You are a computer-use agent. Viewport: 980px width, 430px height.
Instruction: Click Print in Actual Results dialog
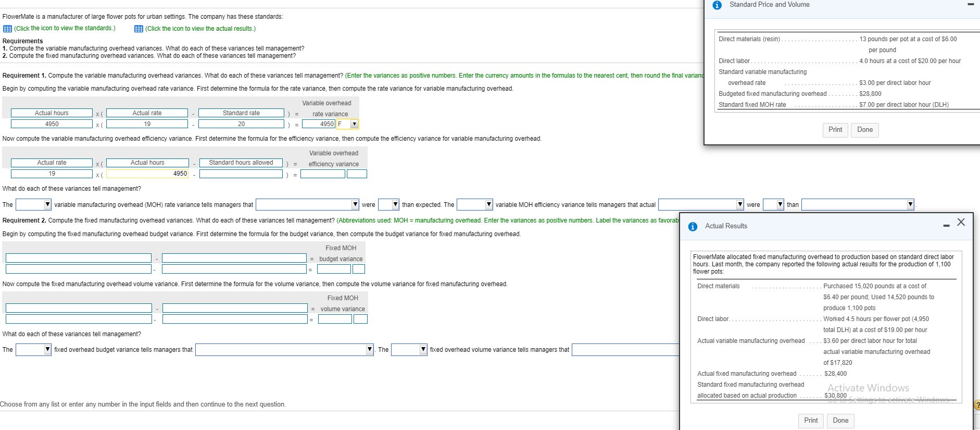(x=811, y=421)
